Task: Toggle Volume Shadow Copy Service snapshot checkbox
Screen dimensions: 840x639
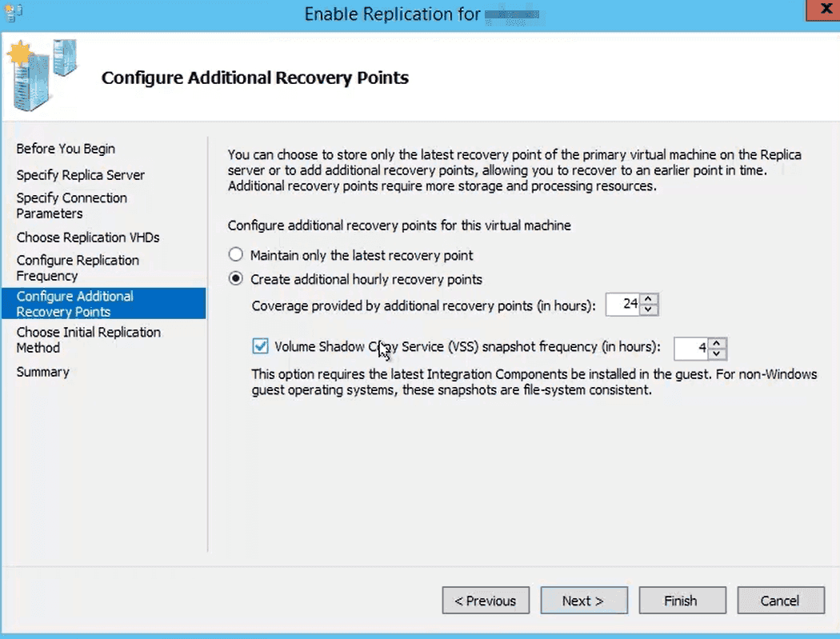Action: click(x=260, y=346)
